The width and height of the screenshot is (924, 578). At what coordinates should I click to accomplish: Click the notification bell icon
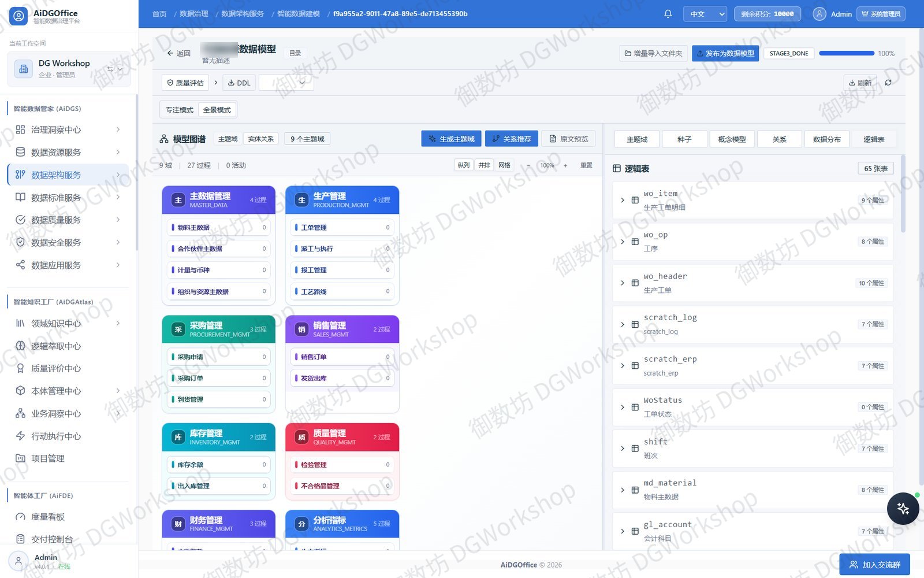(x=668, y=14)
